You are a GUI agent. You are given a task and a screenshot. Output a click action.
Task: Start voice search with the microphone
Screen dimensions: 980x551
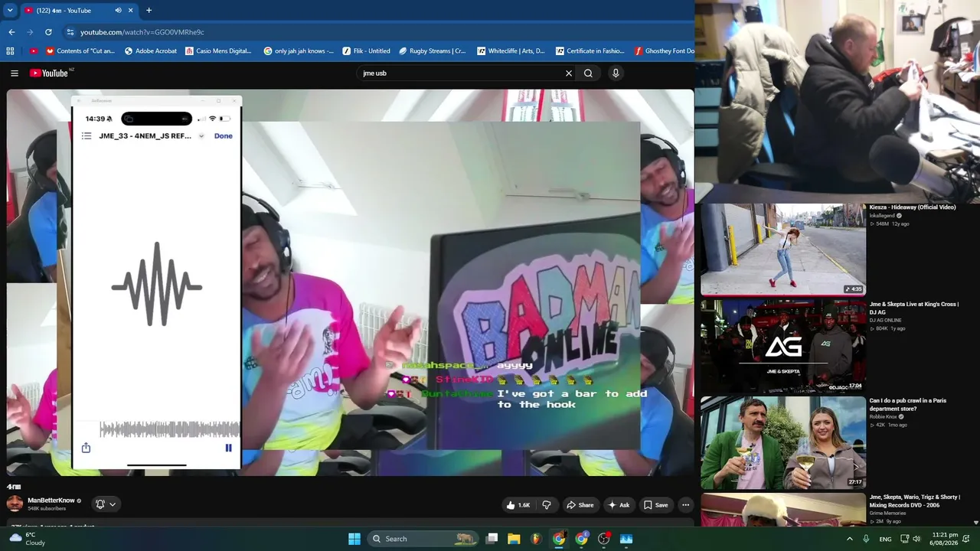(x=616, y=73)
